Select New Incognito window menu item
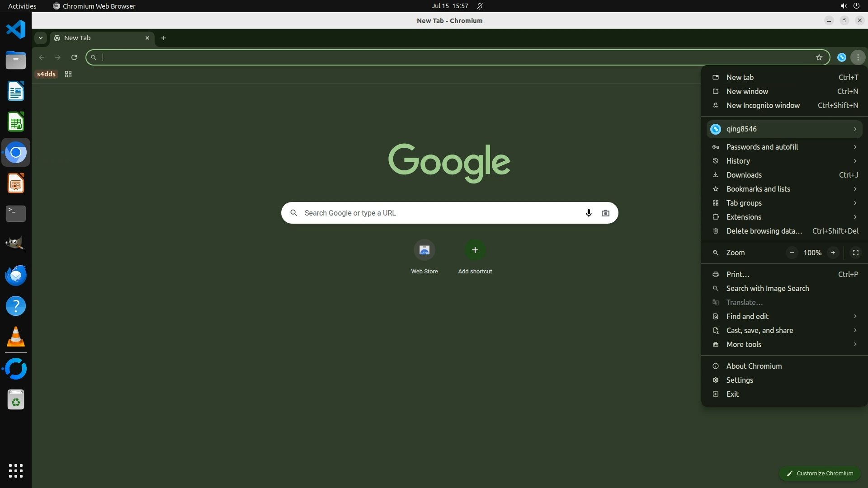The width and height of the screenshot is (868, 488). tap(763, 105)
